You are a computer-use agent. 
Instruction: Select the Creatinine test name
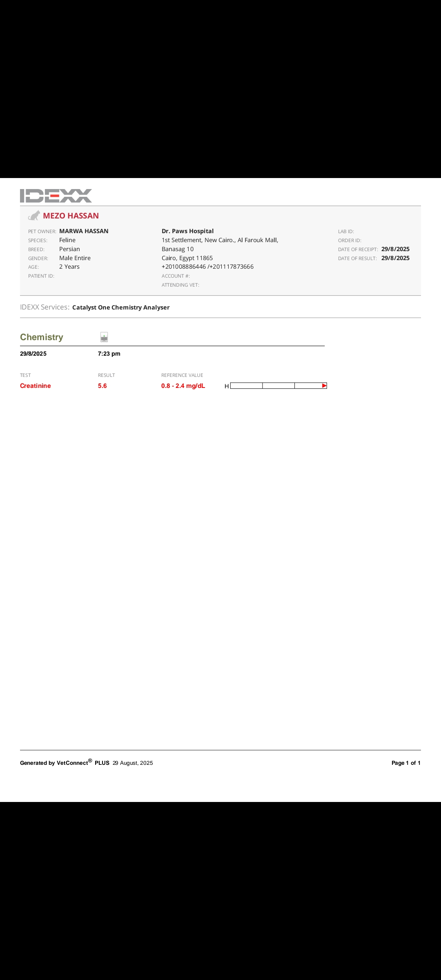[x=36, y=386]
